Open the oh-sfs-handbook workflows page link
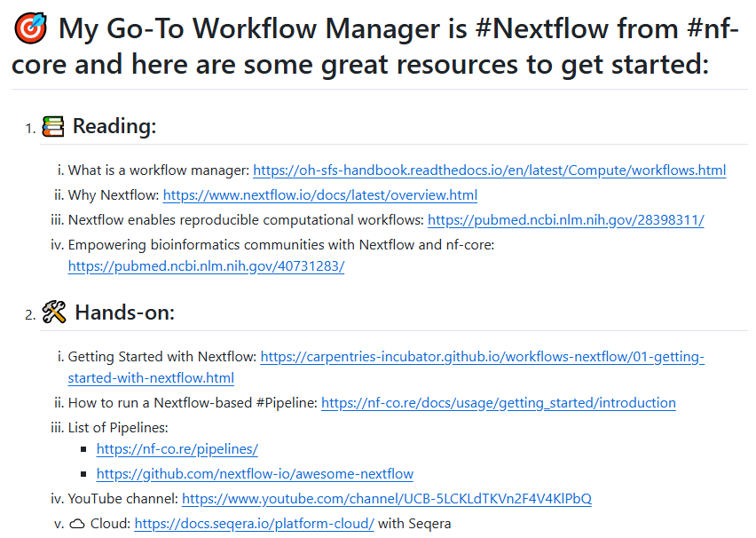 point(490,170)
